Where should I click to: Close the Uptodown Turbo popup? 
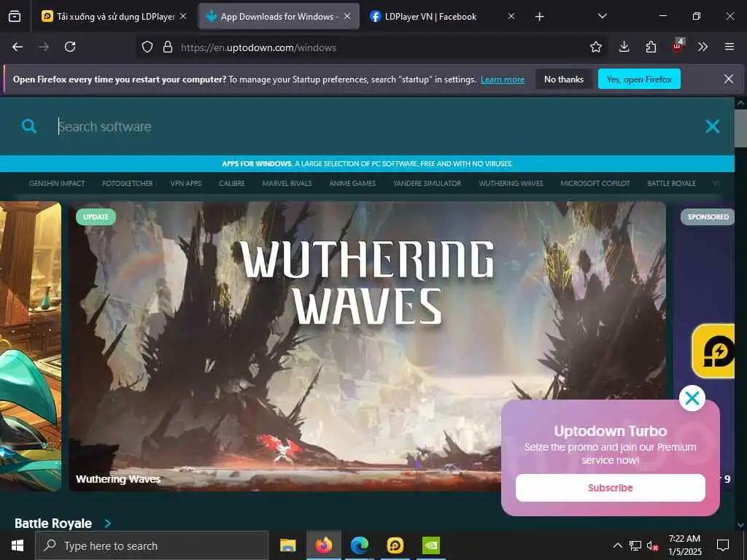point(692,398)
